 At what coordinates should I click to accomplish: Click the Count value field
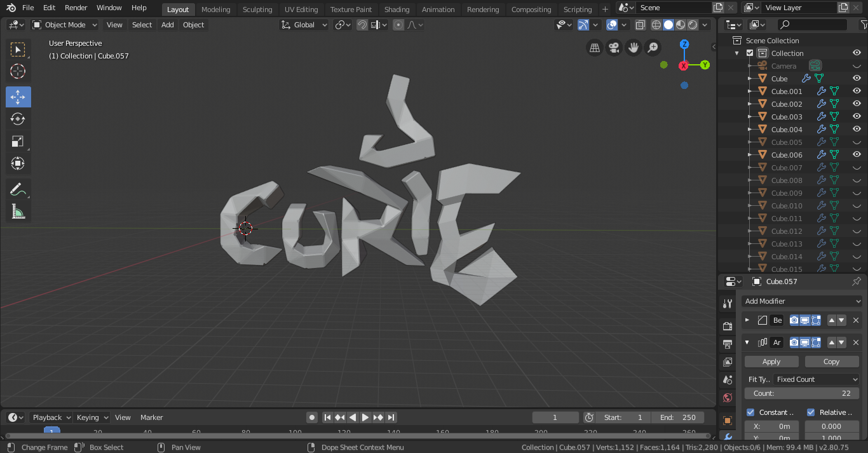point(802,393)
